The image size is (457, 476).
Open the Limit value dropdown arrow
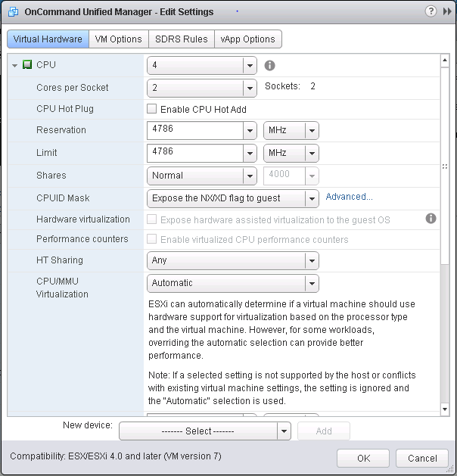pyautogui.click(x=250, y=154)
